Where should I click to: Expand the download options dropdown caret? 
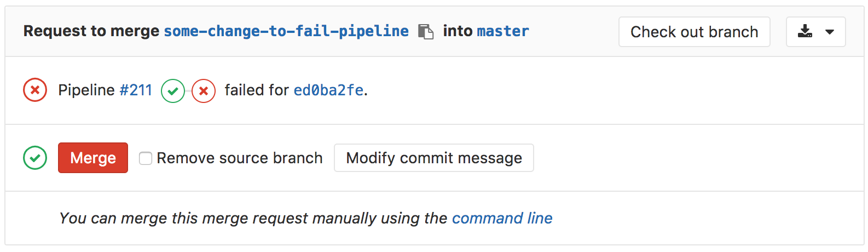pyautogui.click(x=830, y=32)
